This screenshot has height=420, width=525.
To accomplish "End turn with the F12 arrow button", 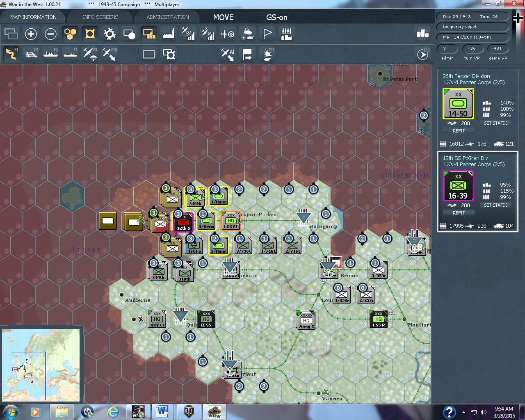I will [x=423, y=54].
